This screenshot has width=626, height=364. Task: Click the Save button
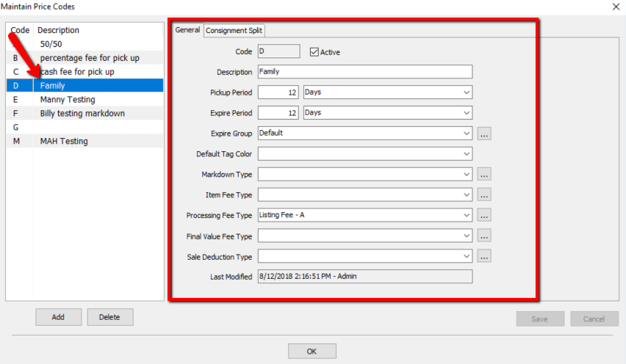pyautogui.click(x=540, y=319)
